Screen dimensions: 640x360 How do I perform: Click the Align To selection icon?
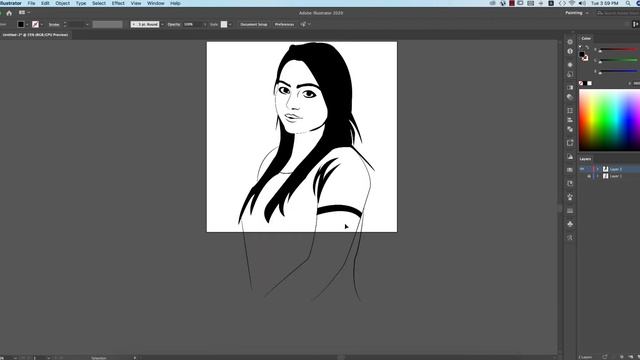coord(303,24)
